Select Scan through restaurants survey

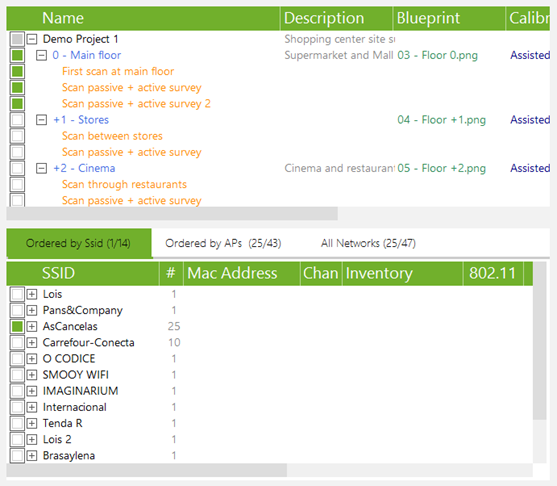[124, 184]
